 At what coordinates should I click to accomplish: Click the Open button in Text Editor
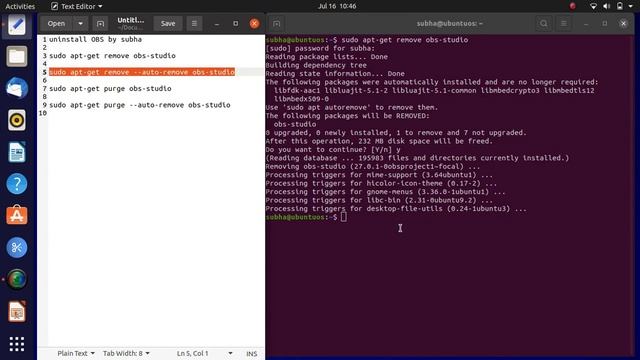pyautogui.click(x=56, y=24)
